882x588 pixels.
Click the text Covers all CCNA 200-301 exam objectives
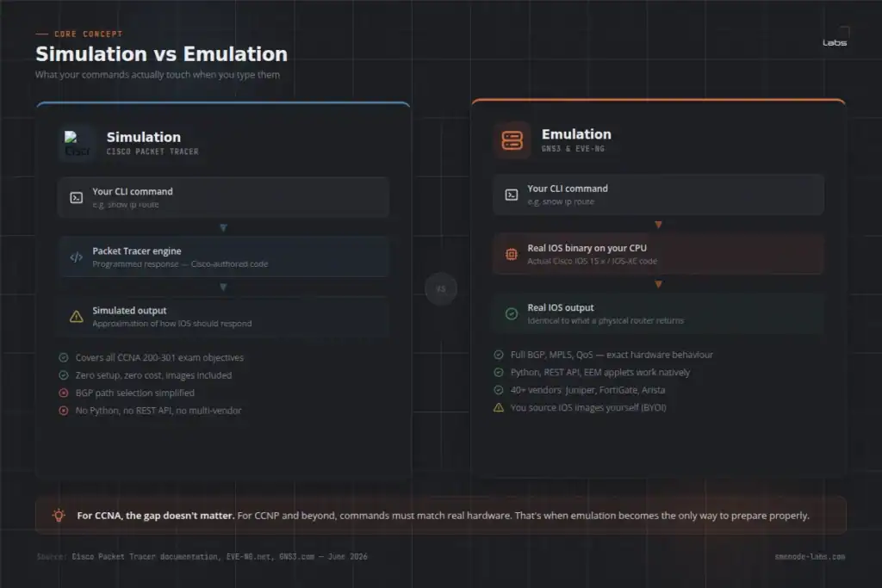[x=159, y=357]
